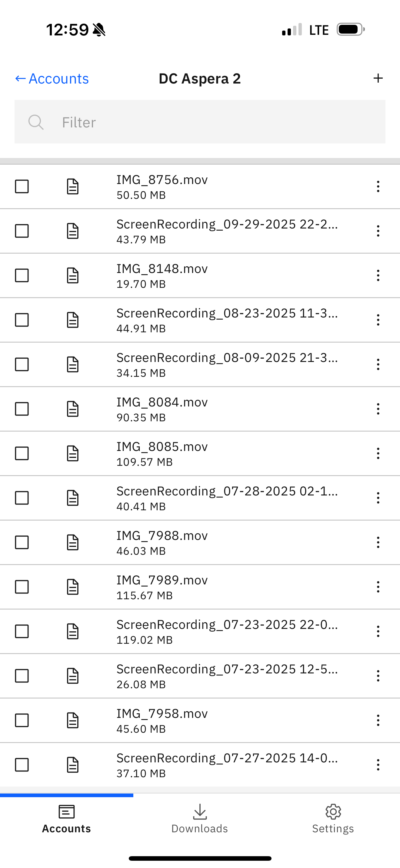Click the document icon next to IMG_7988.mov
The image size is (400, 868).
(72, 542)
